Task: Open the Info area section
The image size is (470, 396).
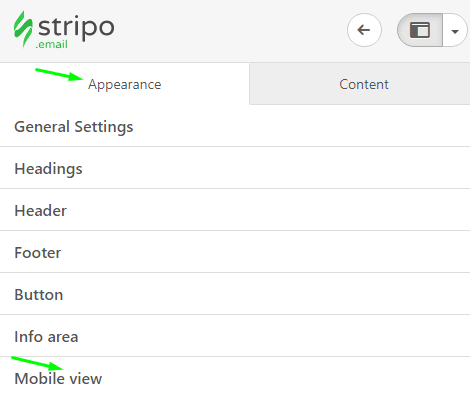Action: [x=235, y=336]
